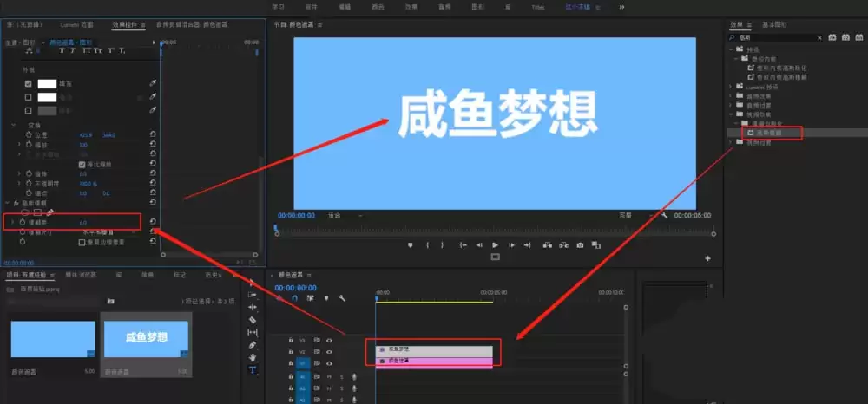Enable Repeat Edge Pixels checkbox
This screenshot has height=404, width=868.
click(x=82, y=242)
